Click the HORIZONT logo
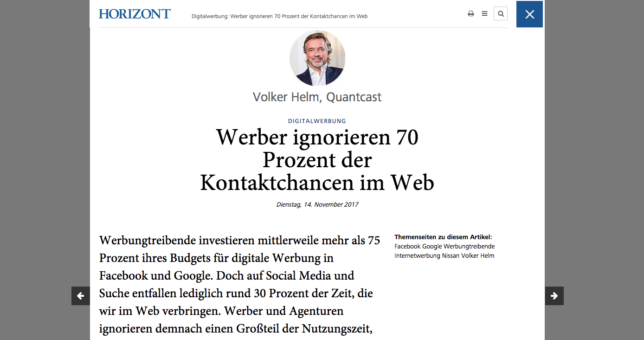 [x=135, y=14]
